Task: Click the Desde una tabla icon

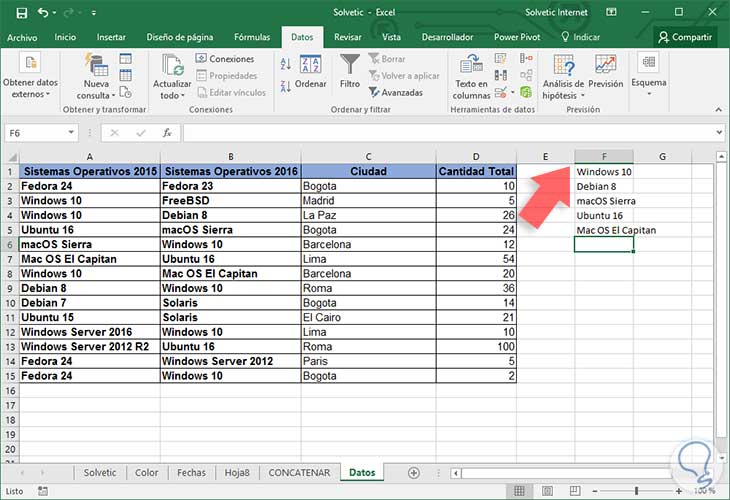Action: (125, 75)
